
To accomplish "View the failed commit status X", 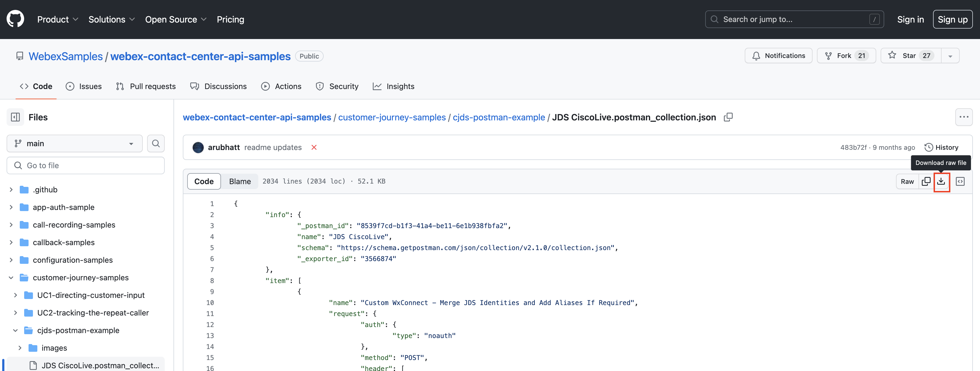I will [x=314, y=147].
